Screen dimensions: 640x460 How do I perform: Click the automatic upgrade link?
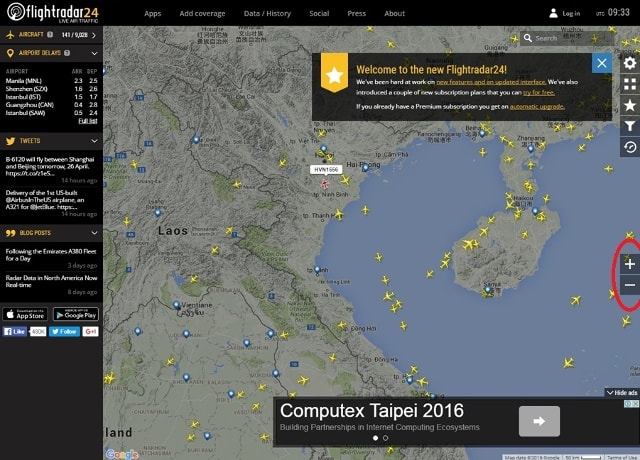tap(537, 107)
